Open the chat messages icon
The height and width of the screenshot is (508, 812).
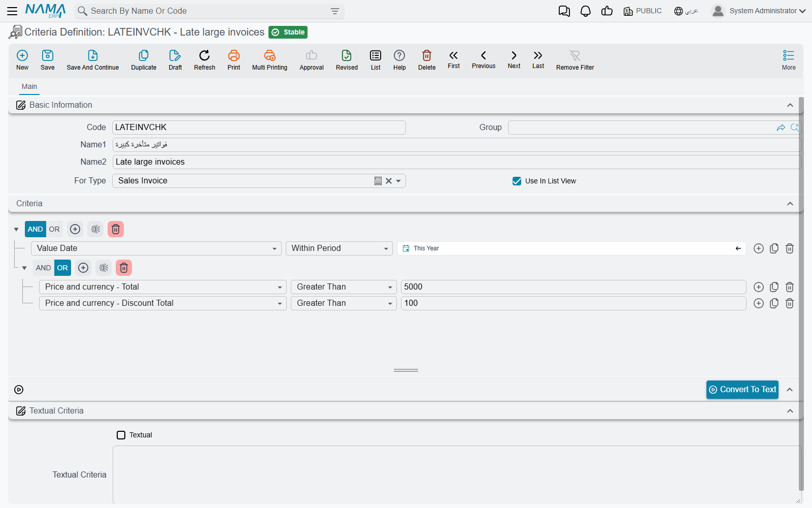[x=564, y=11]
